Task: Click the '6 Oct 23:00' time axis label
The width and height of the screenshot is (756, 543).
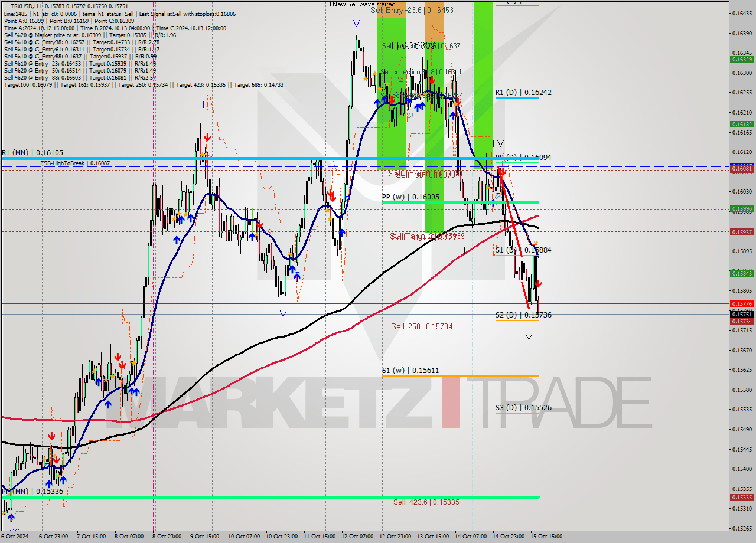Action: pyautogui.click(x=54, y=537)
